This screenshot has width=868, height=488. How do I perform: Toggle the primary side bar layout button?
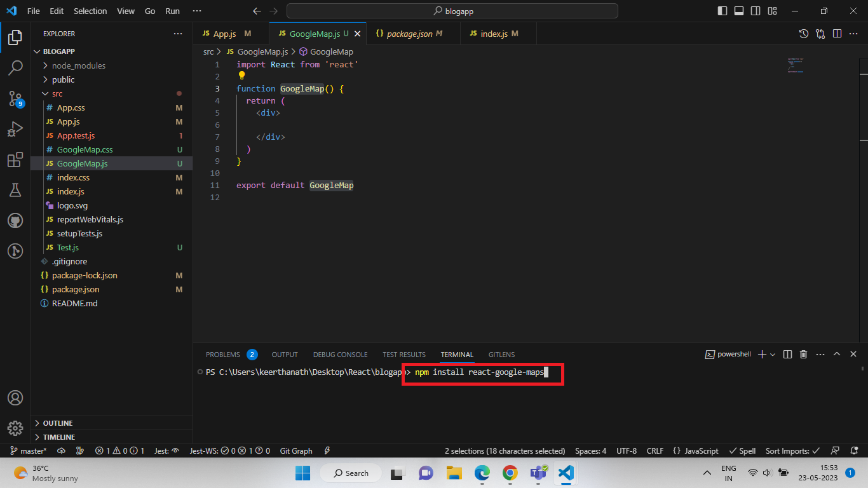coord(722,11)
